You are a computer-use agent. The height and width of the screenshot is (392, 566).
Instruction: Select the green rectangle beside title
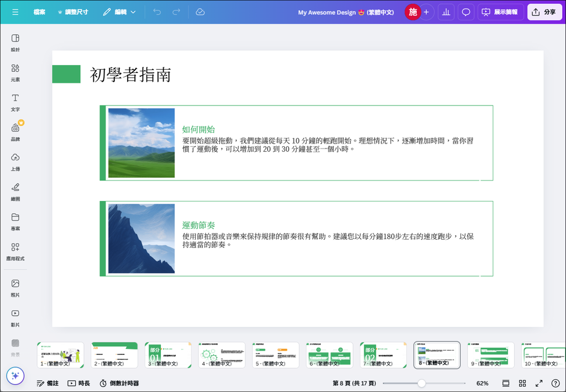(66, 74)
